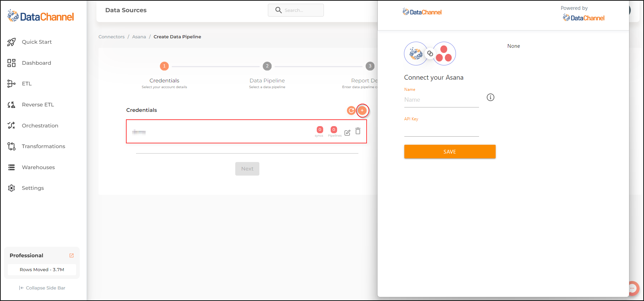Click the DataChannel logo in connect panel
Screen dimensions: 644x301
pos(422,12)
